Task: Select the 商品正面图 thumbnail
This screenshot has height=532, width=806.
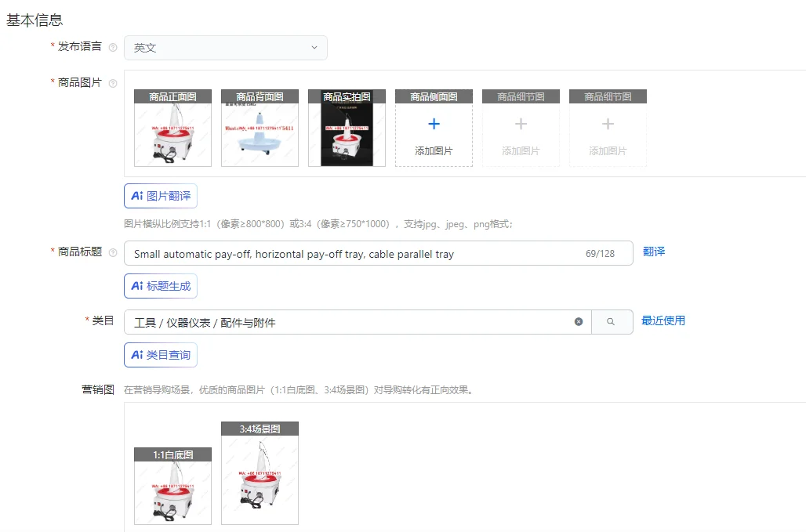Action: (x=172, y=128)
